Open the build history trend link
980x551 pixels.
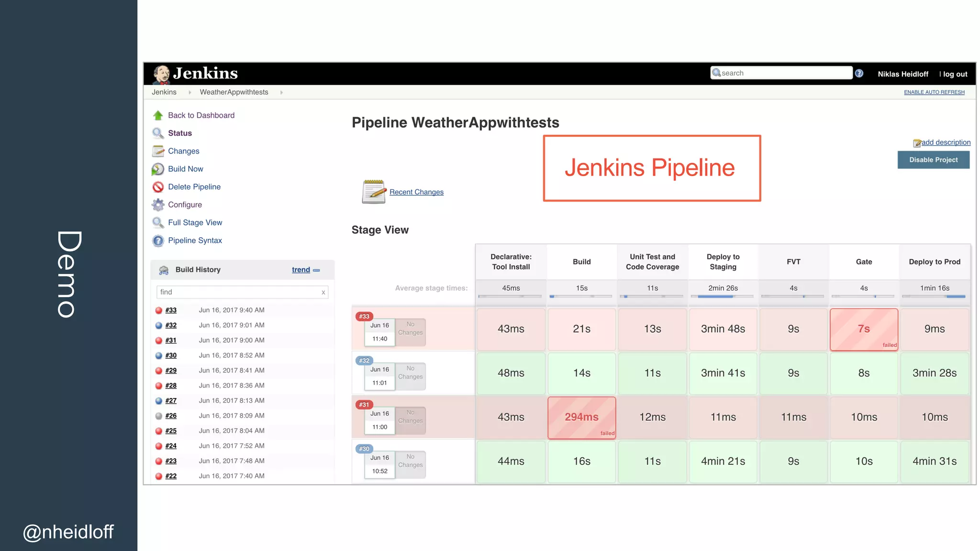point(301,270)
